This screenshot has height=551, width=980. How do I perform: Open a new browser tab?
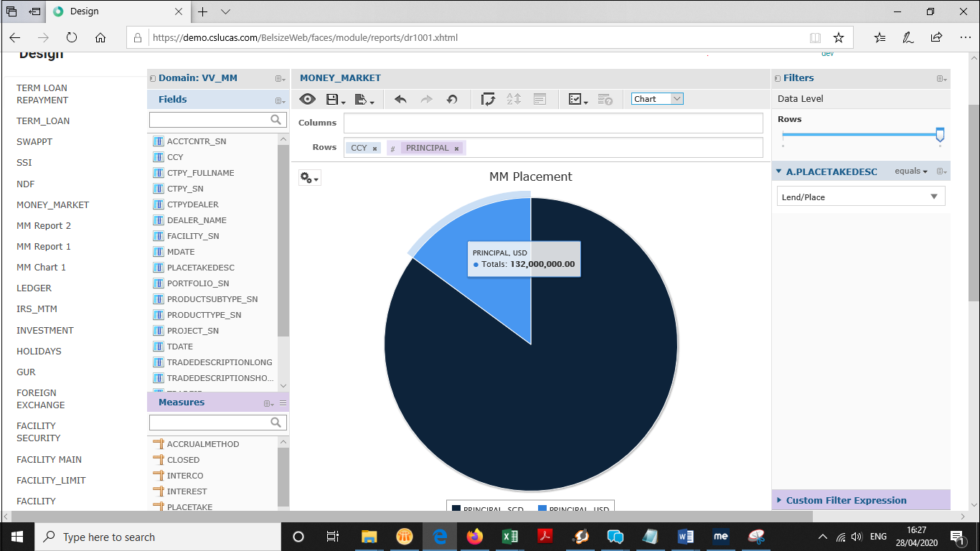[203, 11]
